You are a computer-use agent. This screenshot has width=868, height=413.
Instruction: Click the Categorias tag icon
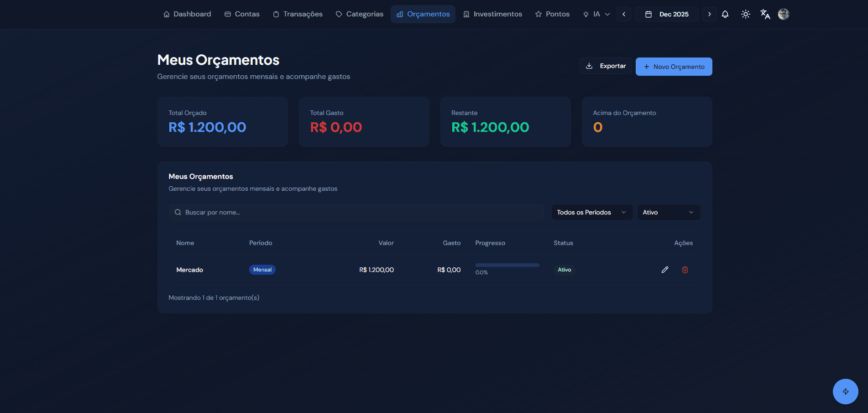click(x=338, y=14)
